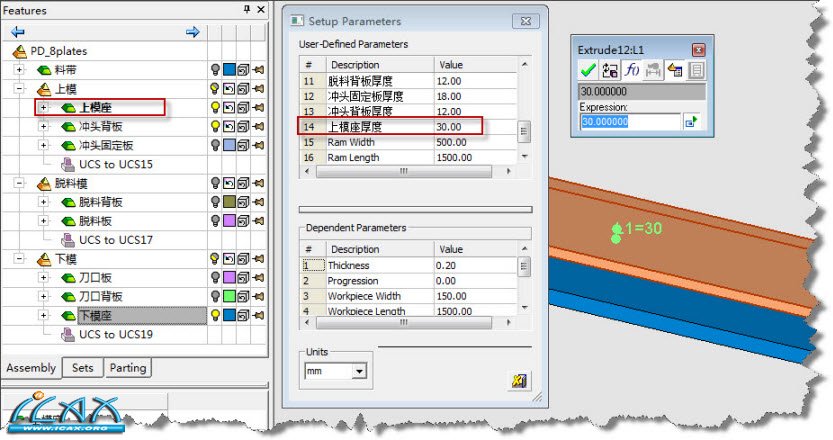Expand the 上模座 tree node
The width and height of the screenshot is (833, 440).
click(44, 107)
